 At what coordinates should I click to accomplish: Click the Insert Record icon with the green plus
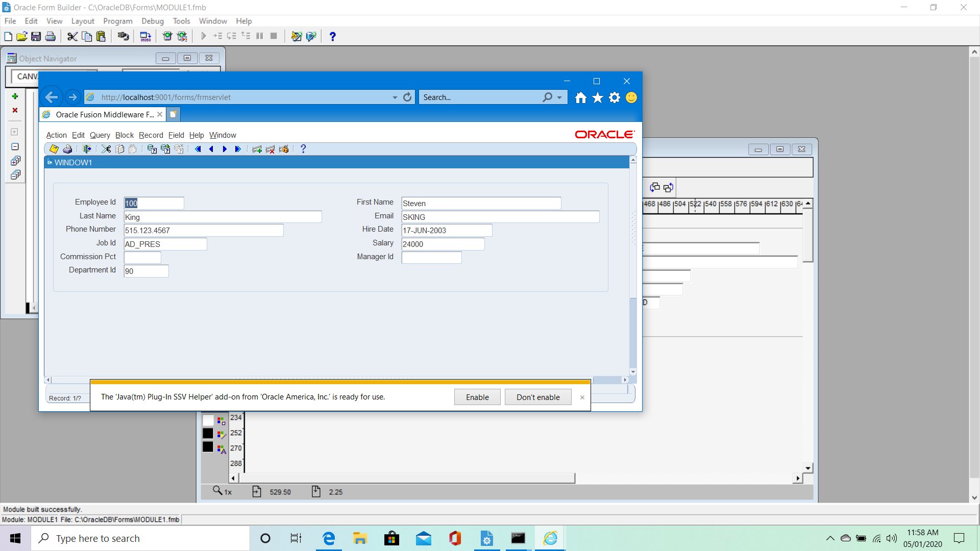(257, 149)
